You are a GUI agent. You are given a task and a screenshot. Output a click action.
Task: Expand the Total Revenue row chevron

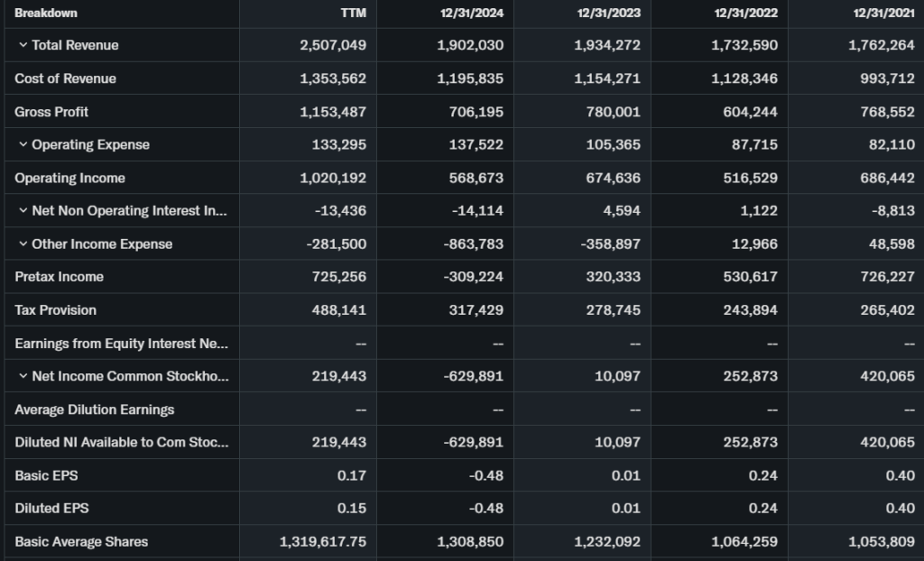pyautogui.click(x=22, y=45)
